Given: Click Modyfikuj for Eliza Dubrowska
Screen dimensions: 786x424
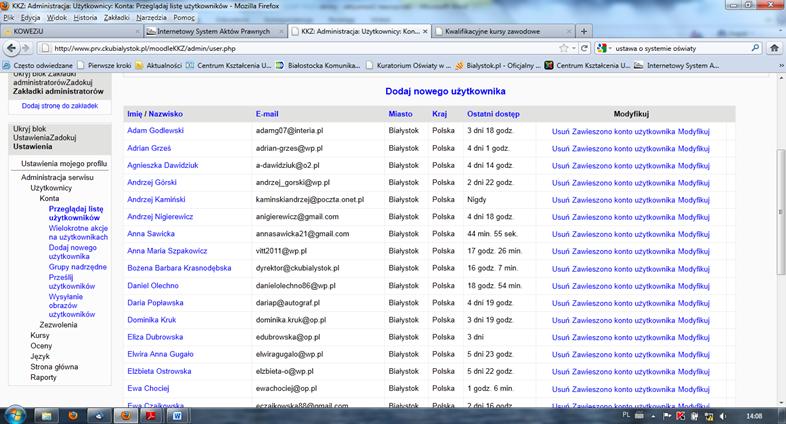Looking at the screenshot, I should pos(694,337).
